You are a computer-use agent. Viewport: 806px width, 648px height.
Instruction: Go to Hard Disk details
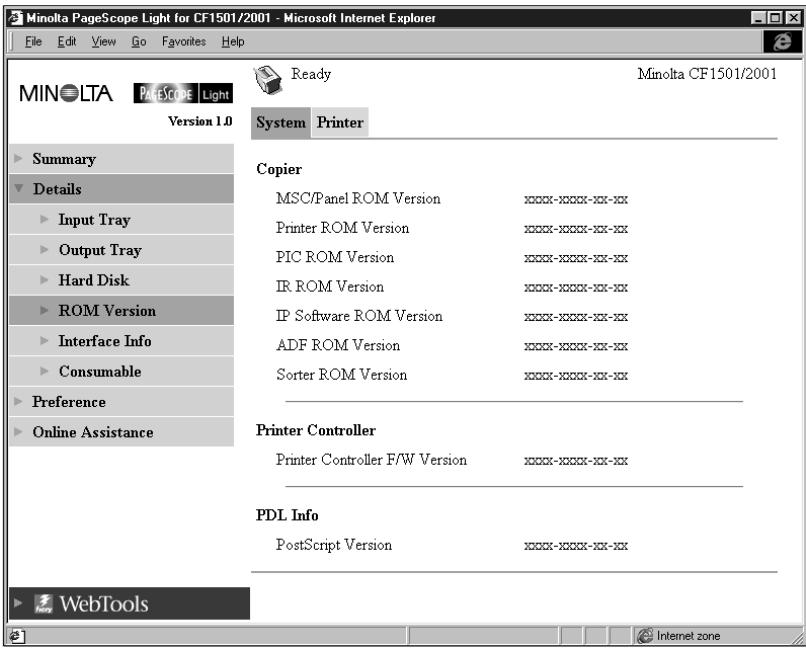(x=121, y=280)
